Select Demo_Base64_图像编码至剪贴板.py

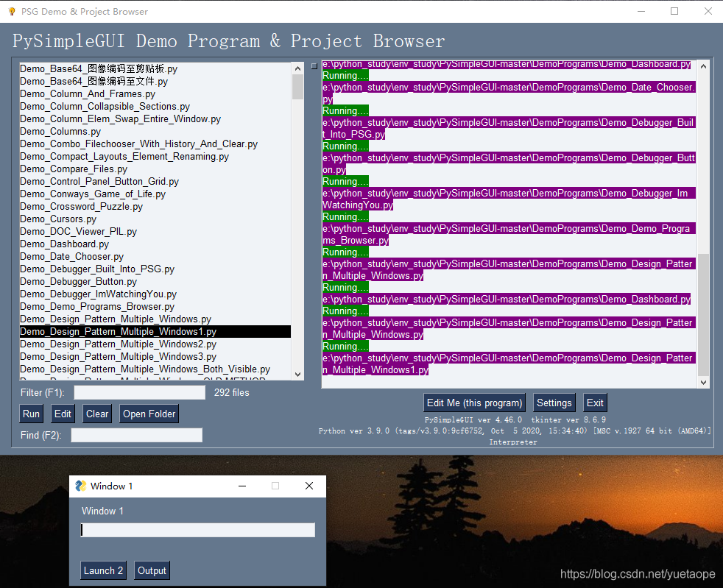pyautogui.click(x=155, y=68)
